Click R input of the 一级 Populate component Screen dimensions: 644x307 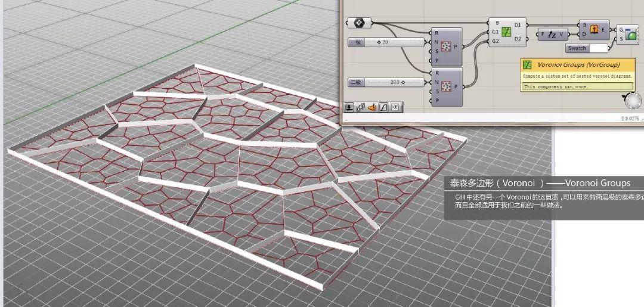click(436, 32)
